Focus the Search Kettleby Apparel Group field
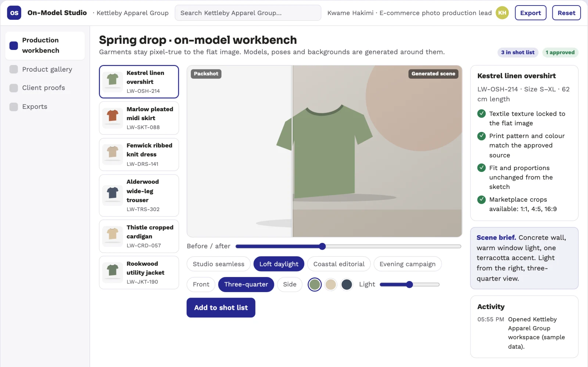Image resolution: width=588 pixels, height=367 pixels. 248,13
